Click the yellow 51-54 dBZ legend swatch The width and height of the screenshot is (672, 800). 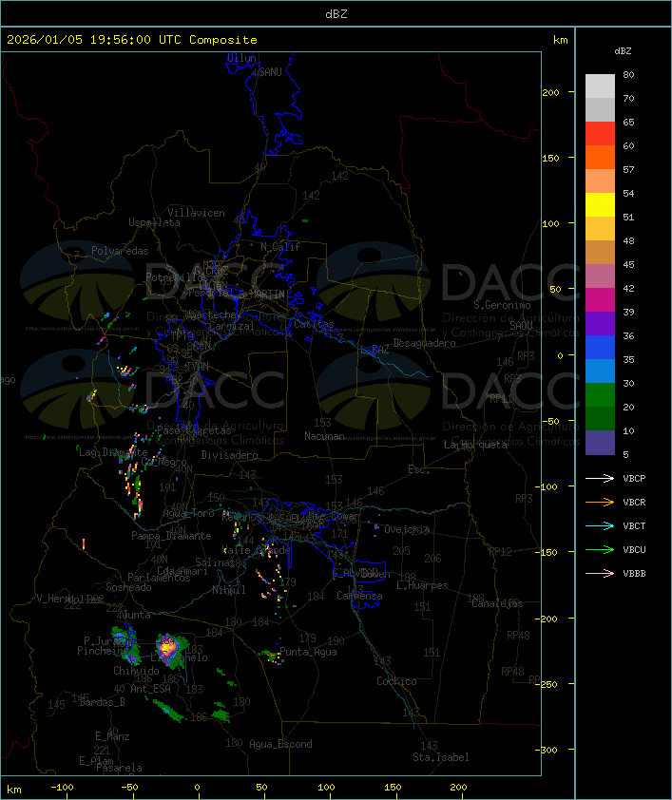600,205
